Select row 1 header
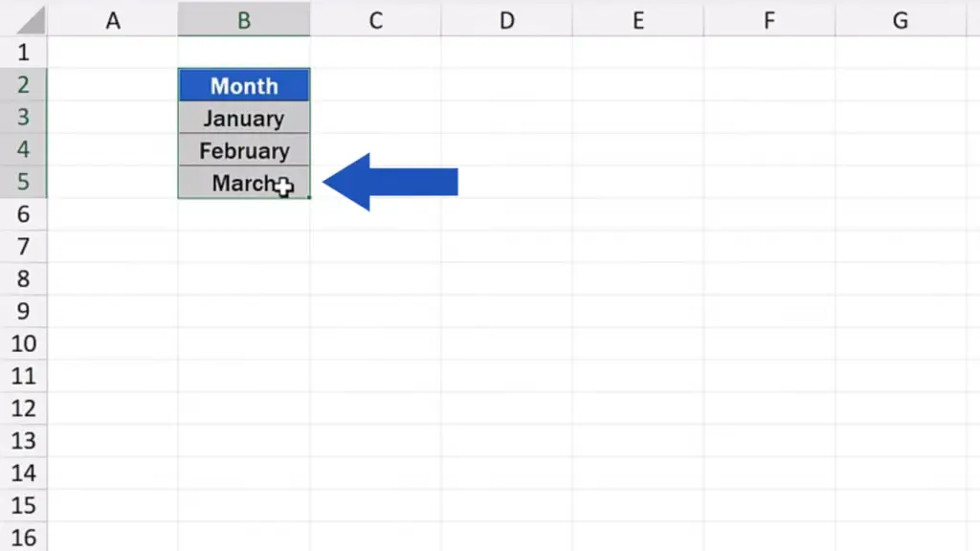 coord(23,52)
